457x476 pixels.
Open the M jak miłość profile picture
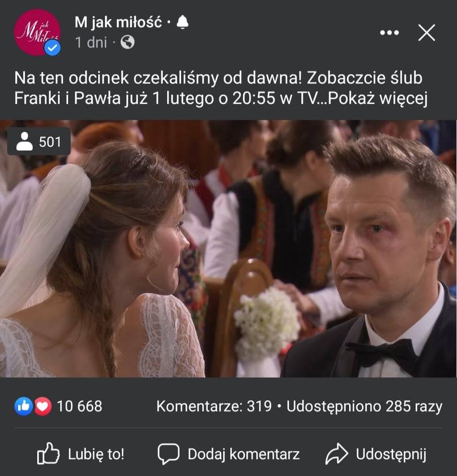pyautogui.click(x=37, y=32)
